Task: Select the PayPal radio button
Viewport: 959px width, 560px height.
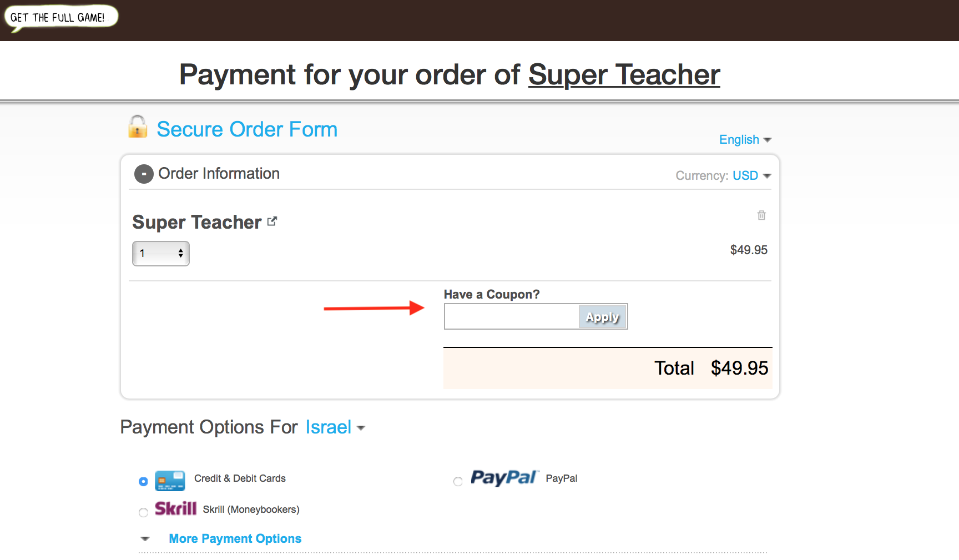Action: 458,481
